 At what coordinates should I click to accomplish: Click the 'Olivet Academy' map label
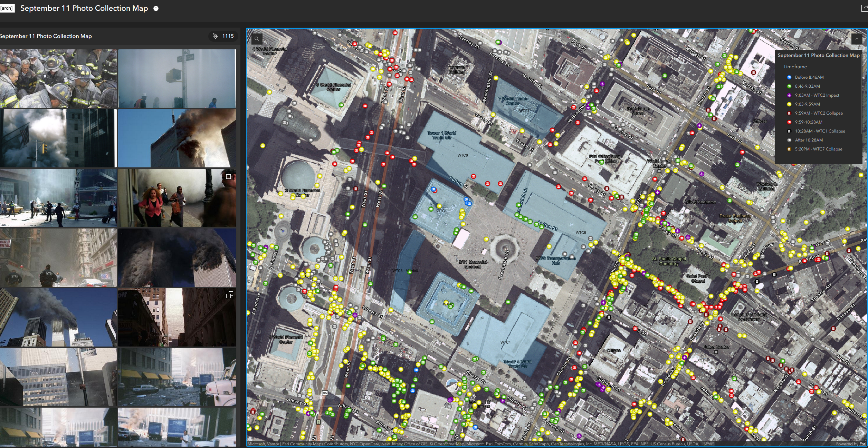(700, 202)
